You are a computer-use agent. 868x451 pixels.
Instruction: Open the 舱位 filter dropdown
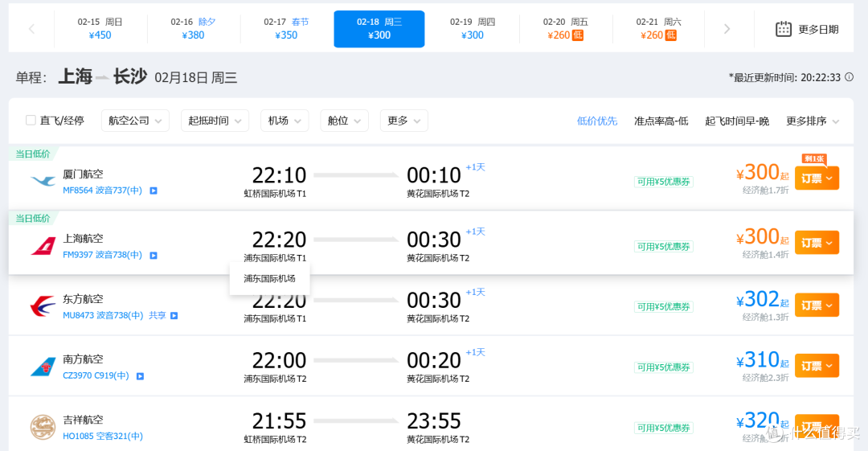pos(344,121)
